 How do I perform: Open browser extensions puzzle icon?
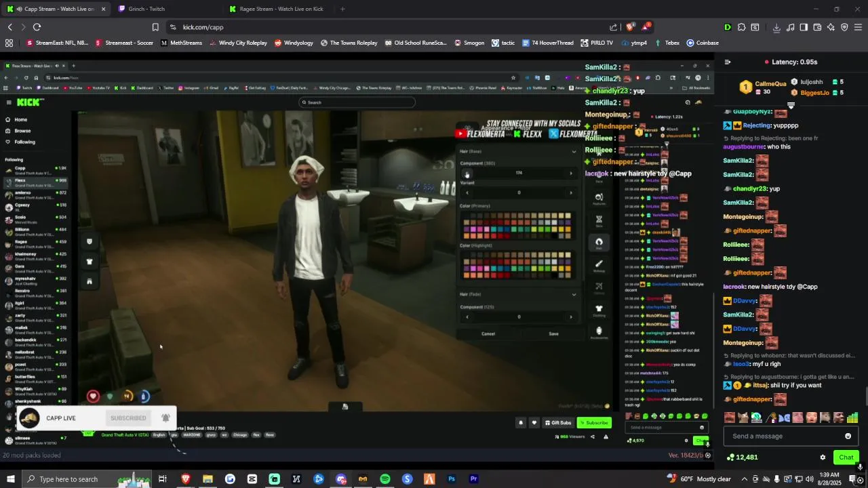741,27
